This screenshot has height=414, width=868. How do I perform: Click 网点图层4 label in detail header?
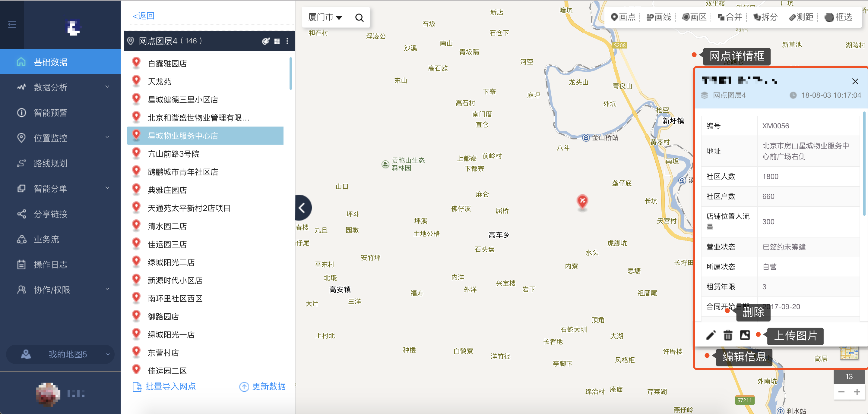coord(730,95)
